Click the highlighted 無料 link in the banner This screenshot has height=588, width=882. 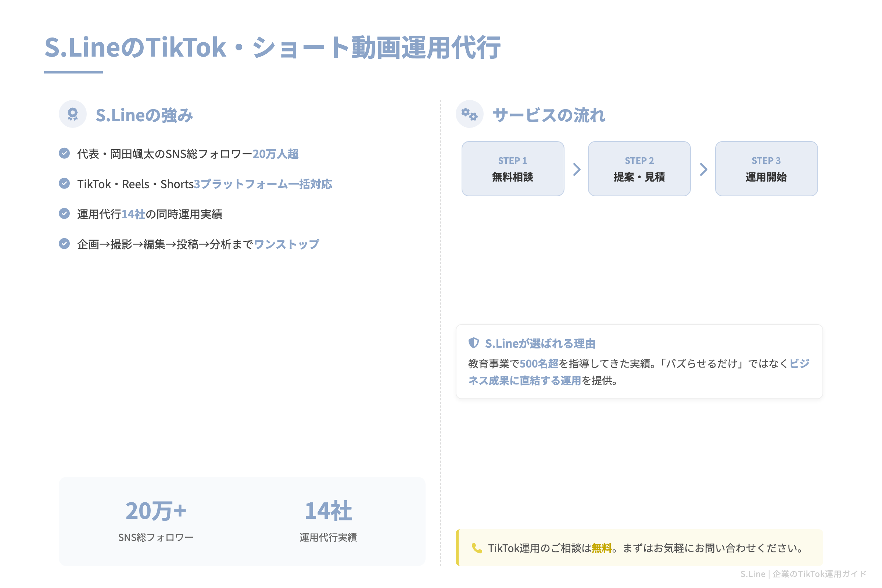[602, 549]
